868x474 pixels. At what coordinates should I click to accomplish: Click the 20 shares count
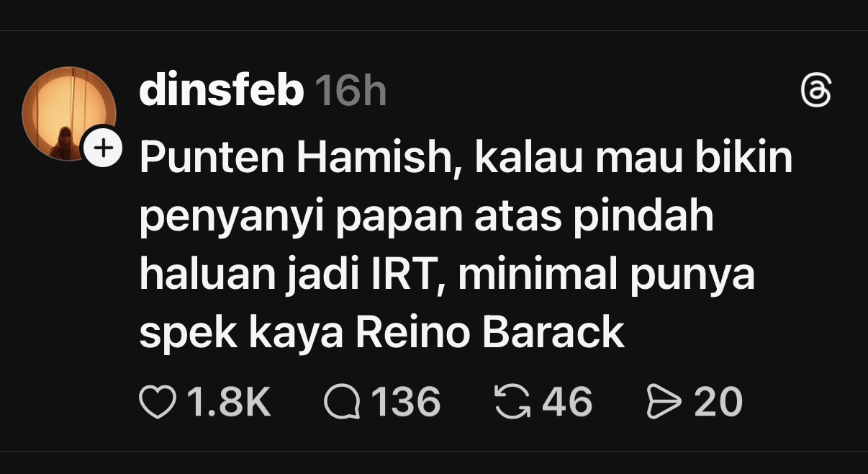tap(718, 402)
